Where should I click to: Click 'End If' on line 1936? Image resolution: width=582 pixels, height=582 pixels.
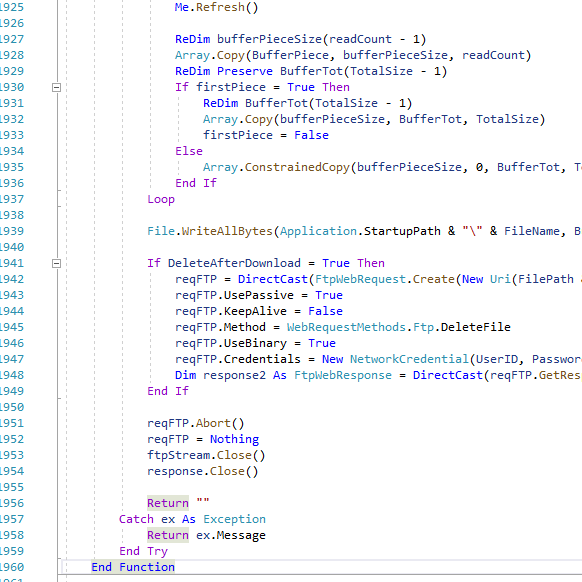(x=196, y=183)
